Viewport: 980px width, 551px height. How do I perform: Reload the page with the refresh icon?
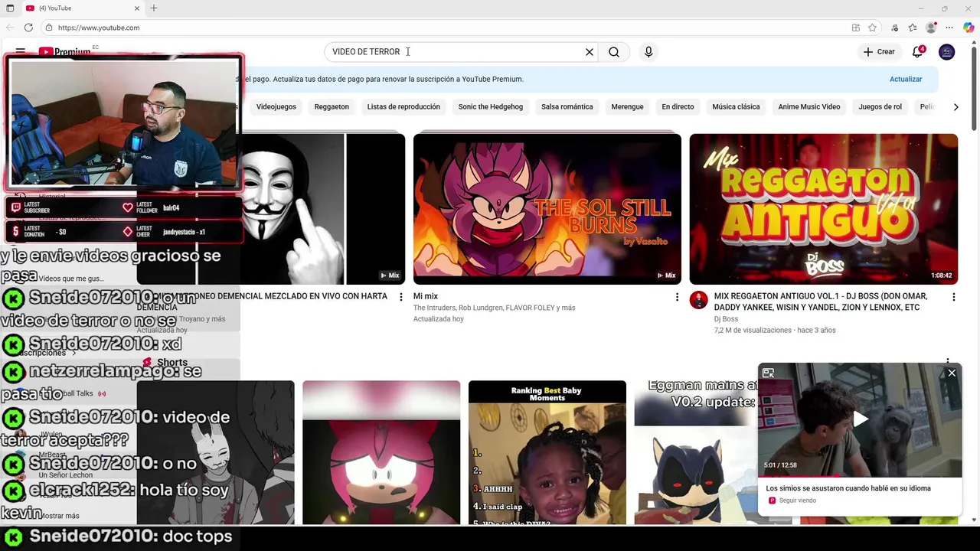pyautogui.click(x=28, y=28)
